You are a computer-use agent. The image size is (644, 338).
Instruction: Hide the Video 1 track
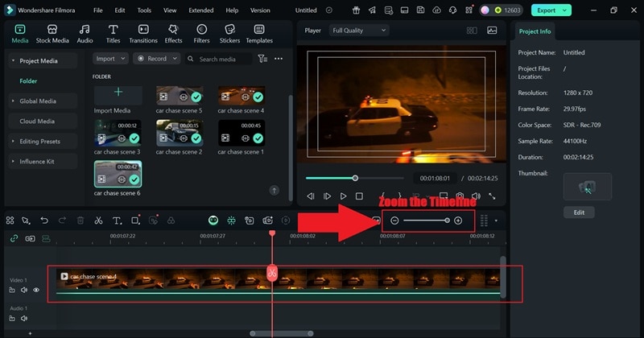click(36, 290)
